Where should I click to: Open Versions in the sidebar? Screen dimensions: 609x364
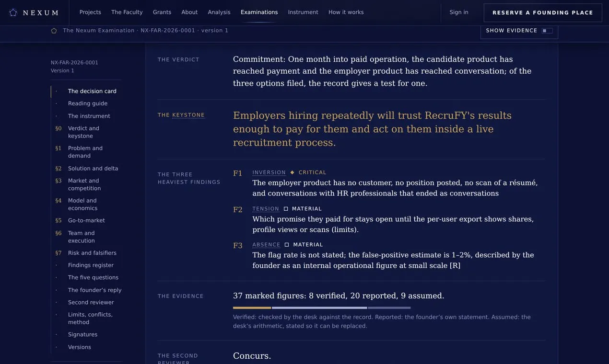[80, 347]
